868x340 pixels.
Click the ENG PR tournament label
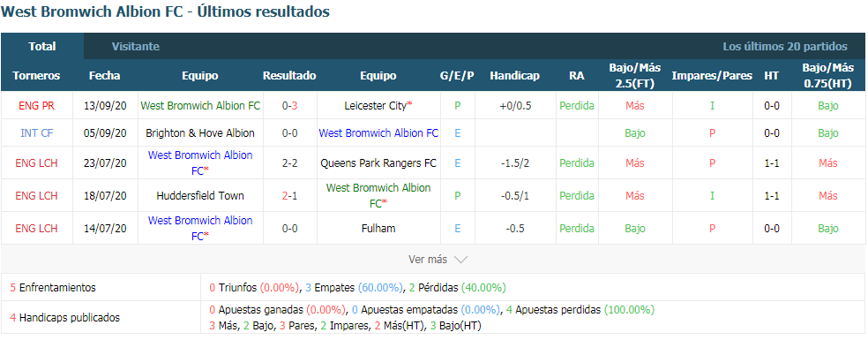click(36, 105)
